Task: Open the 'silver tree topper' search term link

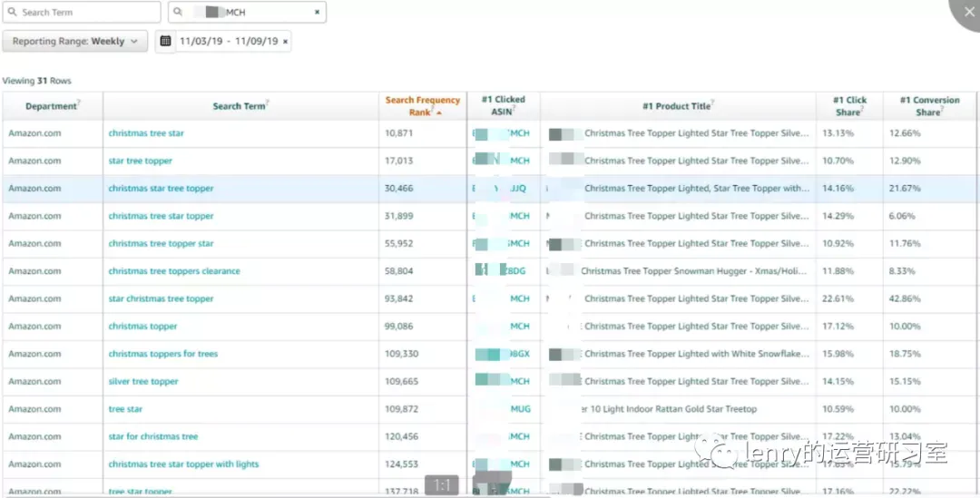Action: [143, 381]
